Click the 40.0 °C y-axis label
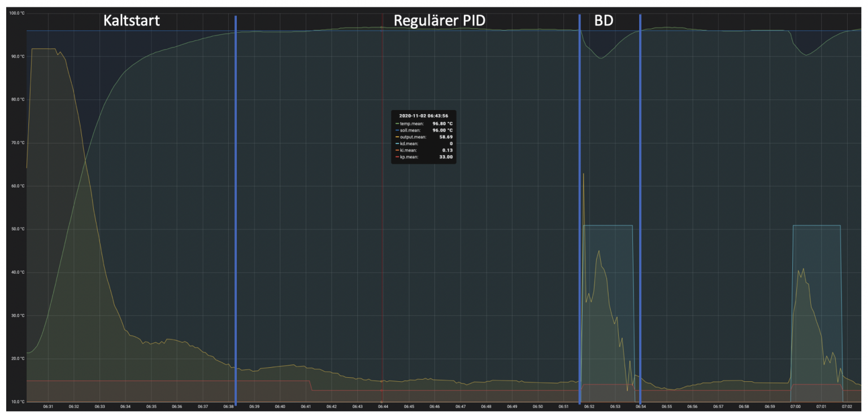Screen dimensions: 868x414 click(17, 272)
